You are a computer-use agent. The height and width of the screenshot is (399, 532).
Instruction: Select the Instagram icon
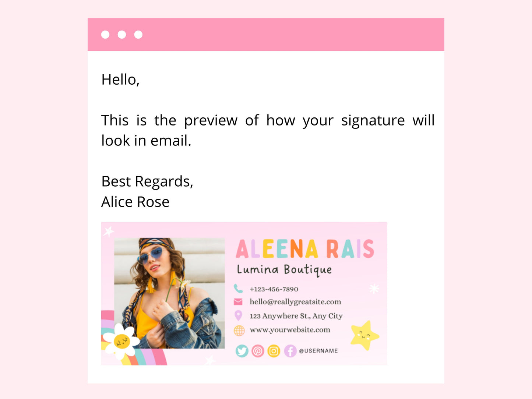(x=274, y=351)
